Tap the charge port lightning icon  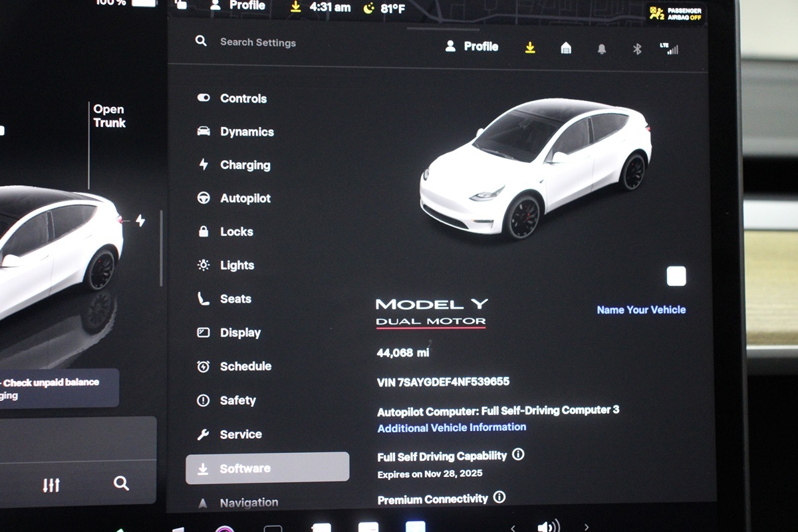140,220
